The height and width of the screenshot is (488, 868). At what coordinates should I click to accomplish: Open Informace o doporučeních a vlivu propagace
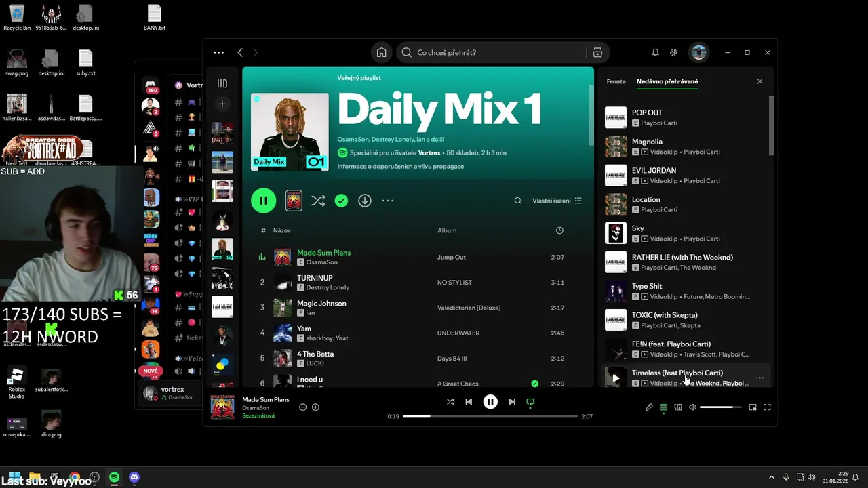[401, 167]
